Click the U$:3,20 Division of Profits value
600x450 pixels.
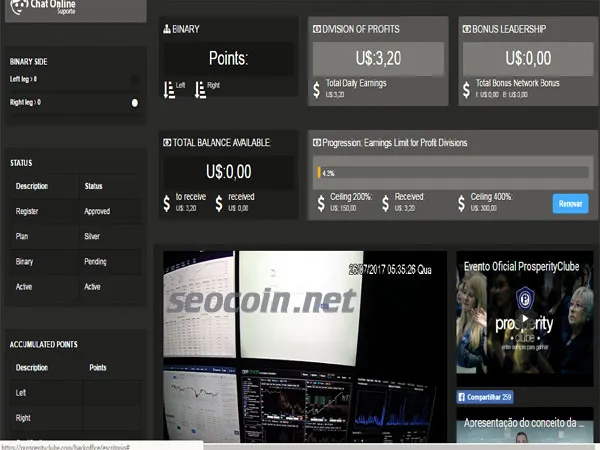(378, 59)
